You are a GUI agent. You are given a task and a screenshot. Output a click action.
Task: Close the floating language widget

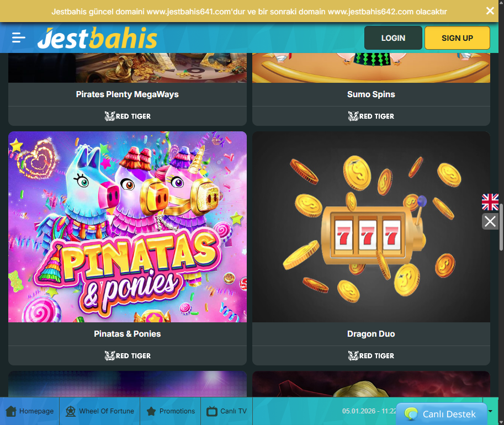[x=490, y=221]
